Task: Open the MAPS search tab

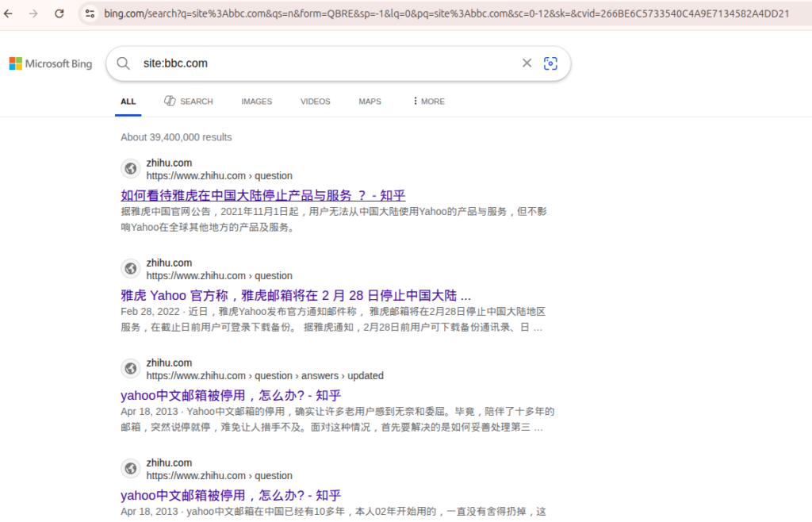Action: [370, 101]
